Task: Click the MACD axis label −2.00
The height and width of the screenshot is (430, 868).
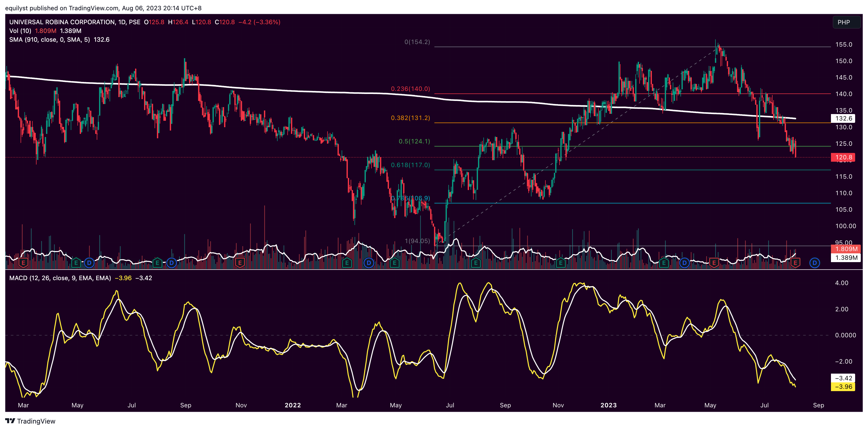Action: 843,361
